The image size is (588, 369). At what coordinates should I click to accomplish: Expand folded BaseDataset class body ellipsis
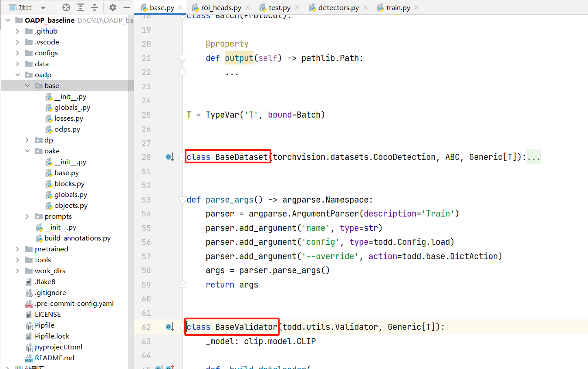click(534, 157)
